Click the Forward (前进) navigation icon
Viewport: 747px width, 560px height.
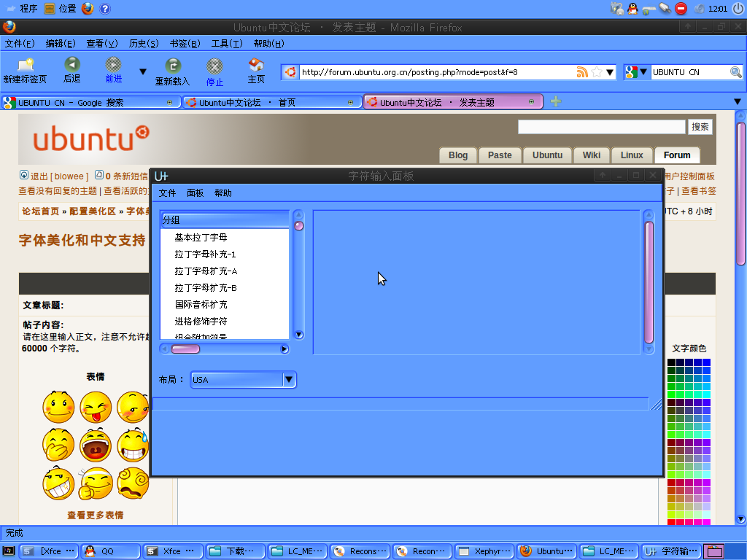click(113, 65)
